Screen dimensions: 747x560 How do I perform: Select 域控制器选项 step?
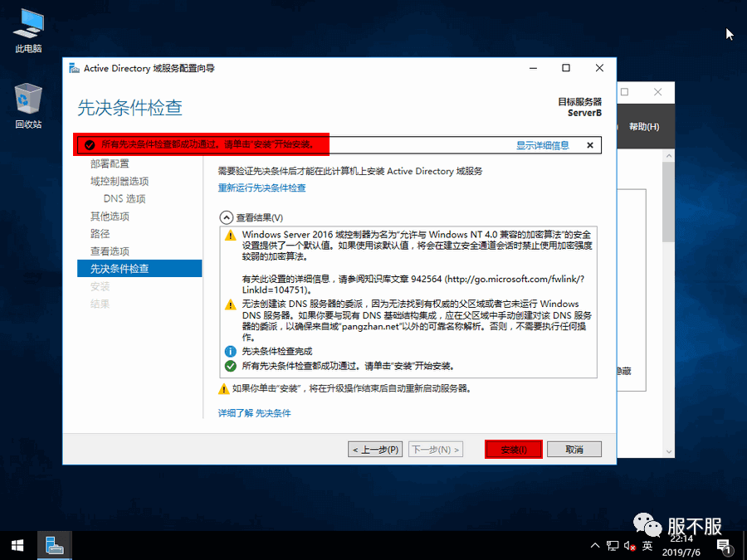pos(120,182)
